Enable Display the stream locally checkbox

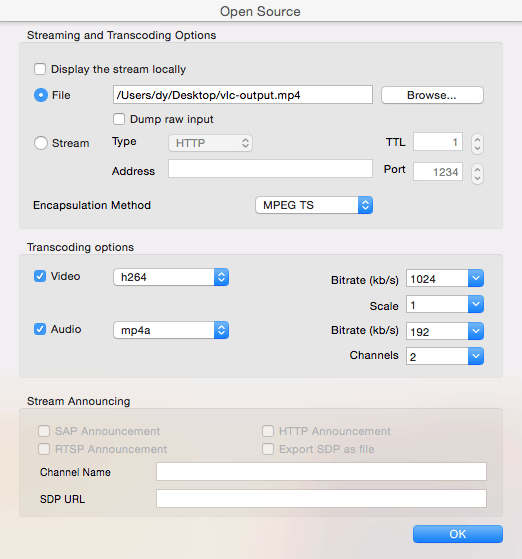point(40,69)
